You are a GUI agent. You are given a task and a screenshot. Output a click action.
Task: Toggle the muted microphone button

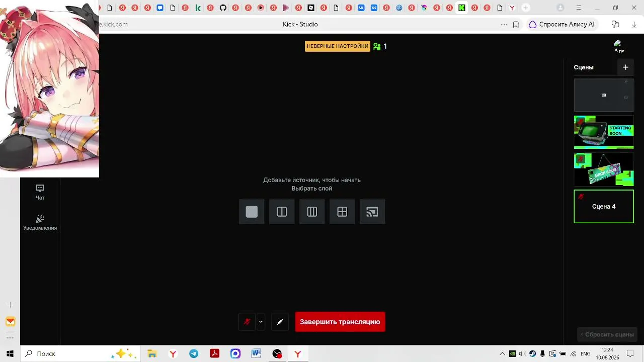point(247,322)
